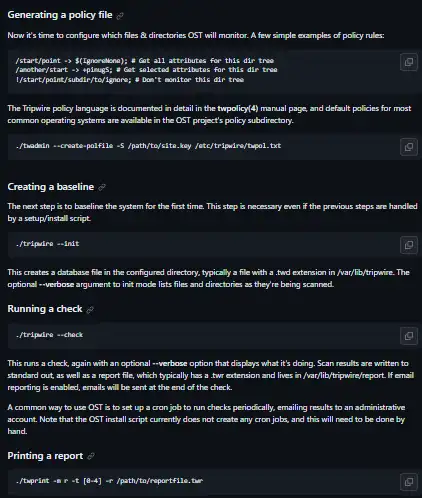
Task: Click inside the policy rules code block
Action: click(x=202, y=70)
